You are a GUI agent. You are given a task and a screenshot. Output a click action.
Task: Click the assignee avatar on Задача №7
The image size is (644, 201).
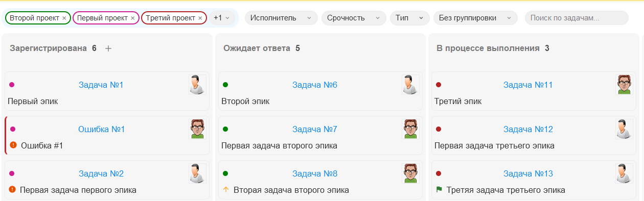coord(410,129)
